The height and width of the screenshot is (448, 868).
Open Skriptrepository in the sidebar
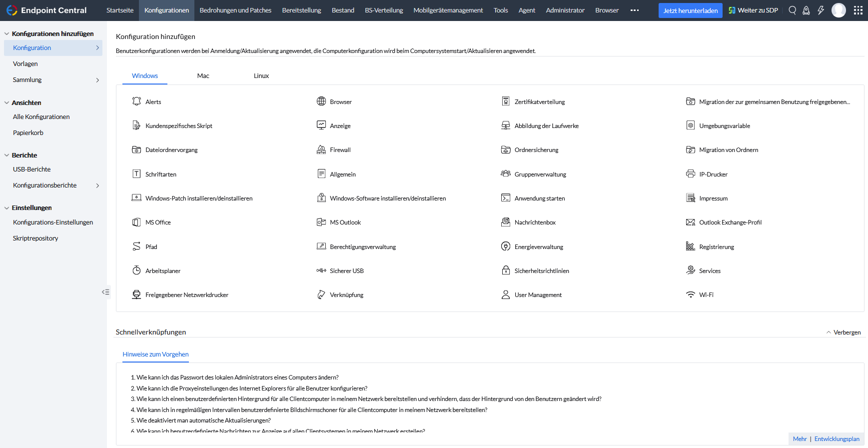(35, 238)
